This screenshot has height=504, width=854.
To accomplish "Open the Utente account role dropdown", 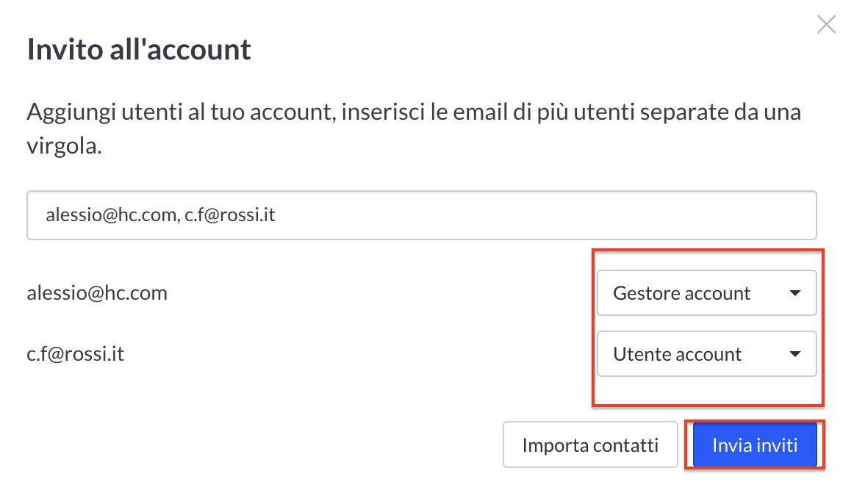I will 706,354.
